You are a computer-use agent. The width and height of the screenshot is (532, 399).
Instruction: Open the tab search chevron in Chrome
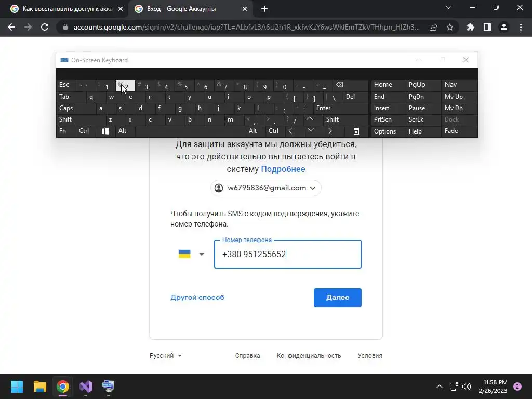(448, 7)
